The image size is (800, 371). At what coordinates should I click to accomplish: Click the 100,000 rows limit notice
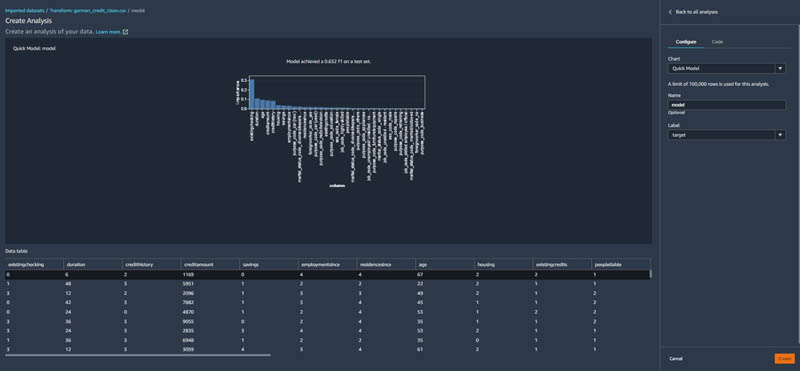click(x=718, y=84)
